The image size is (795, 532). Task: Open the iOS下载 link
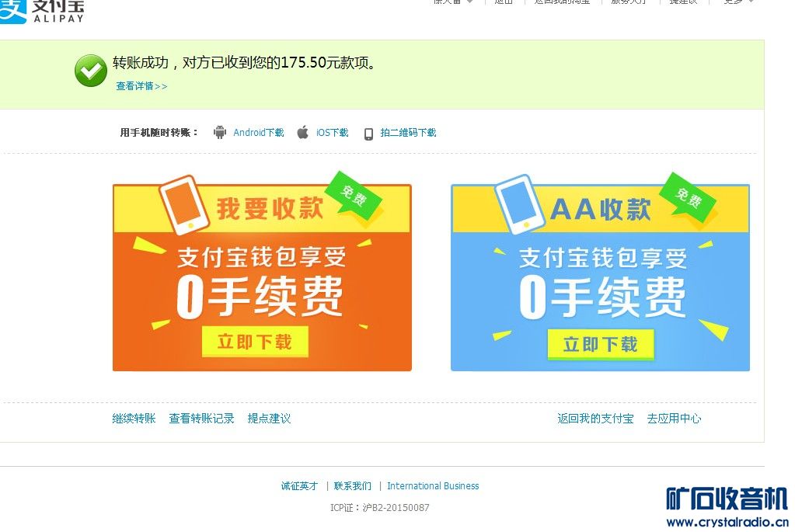pos(332,132)
